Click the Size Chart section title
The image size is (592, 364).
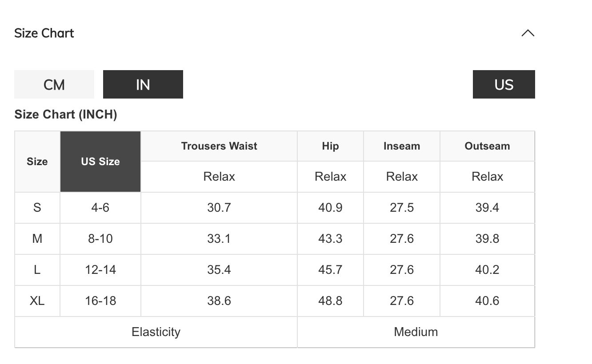tap(44, 33)
